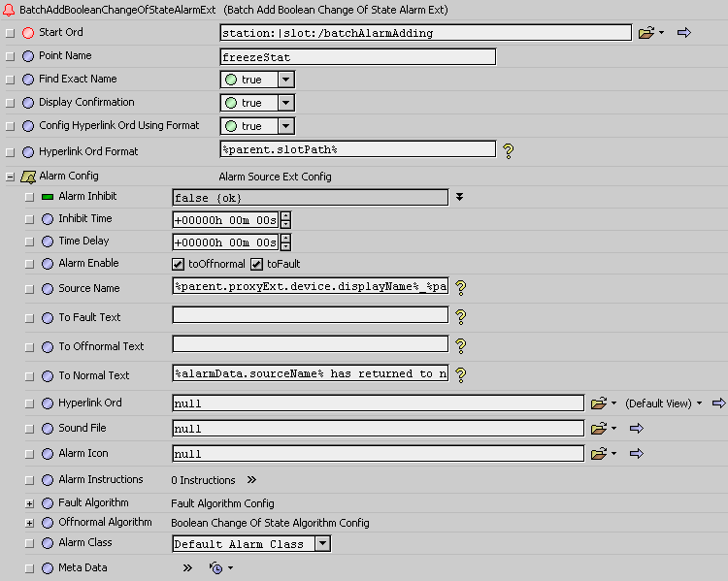Click help icon beside To Fault Text
Screen dimensions: 728x581
click(461, 317)
